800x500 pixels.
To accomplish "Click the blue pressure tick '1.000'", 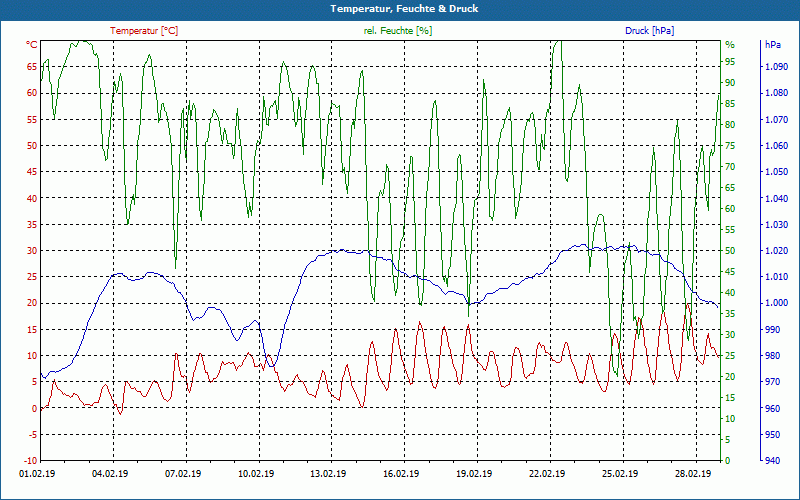I will click(776, 303).
